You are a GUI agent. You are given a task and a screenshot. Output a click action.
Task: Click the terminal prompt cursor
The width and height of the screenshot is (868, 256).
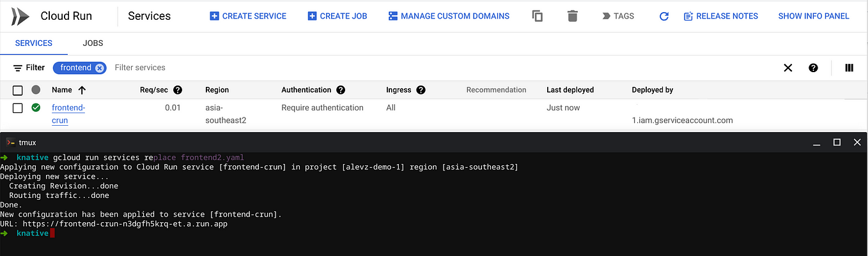pos(52,234)
